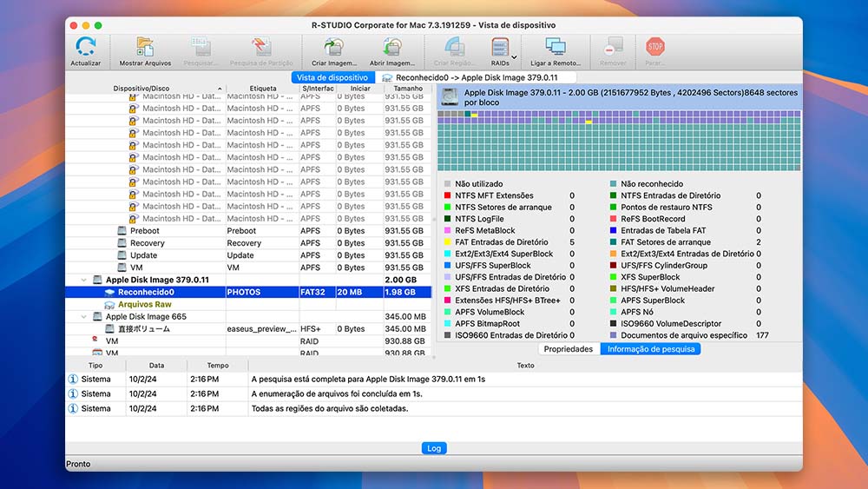Select the 'Todas as regiões do arquivo' log entry
868x489 pixels.
[433, 409]
